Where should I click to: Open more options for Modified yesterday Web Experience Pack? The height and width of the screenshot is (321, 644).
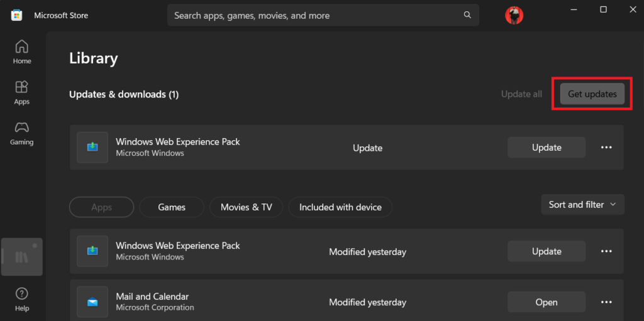[607, 251]
